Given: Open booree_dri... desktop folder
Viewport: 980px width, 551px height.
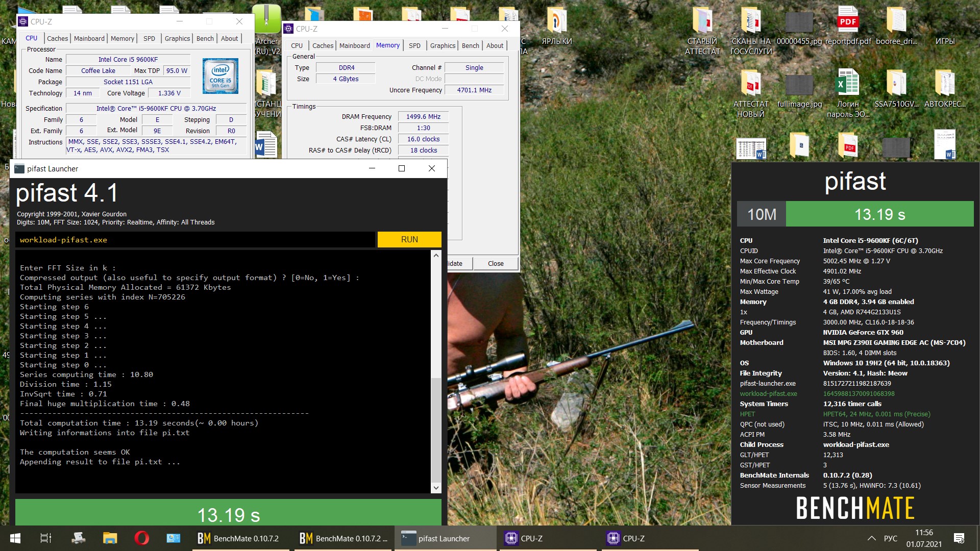Looking at the screenshot, I should pos(896,26).
